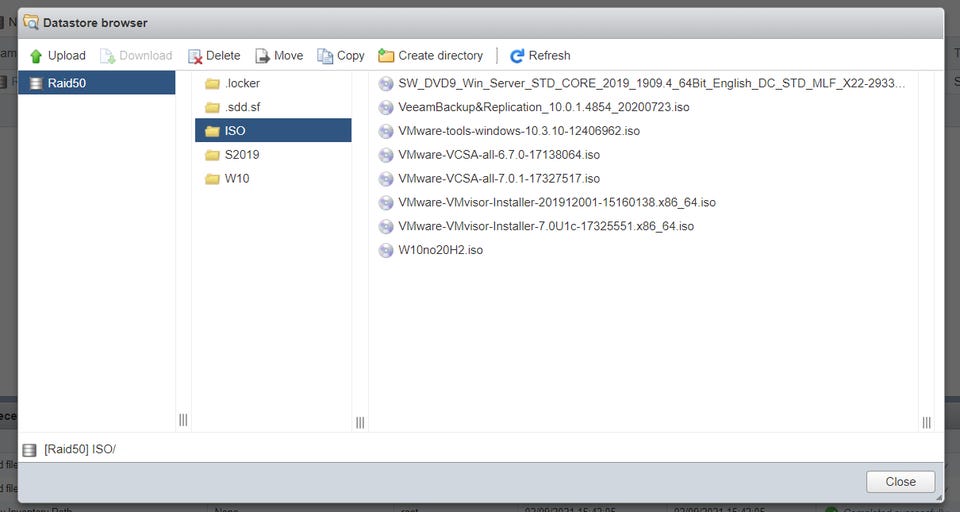The width and height of the screenshot is (960, 512).
Task: Click the [Raid50] ISO/ path text
Action: click(x=80, y=450)
